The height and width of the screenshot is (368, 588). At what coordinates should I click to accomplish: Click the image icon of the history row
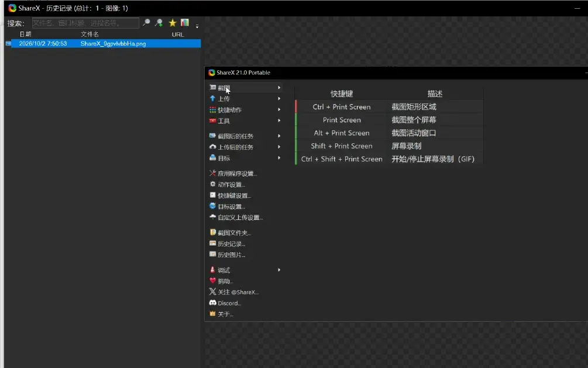pos(8,43)
